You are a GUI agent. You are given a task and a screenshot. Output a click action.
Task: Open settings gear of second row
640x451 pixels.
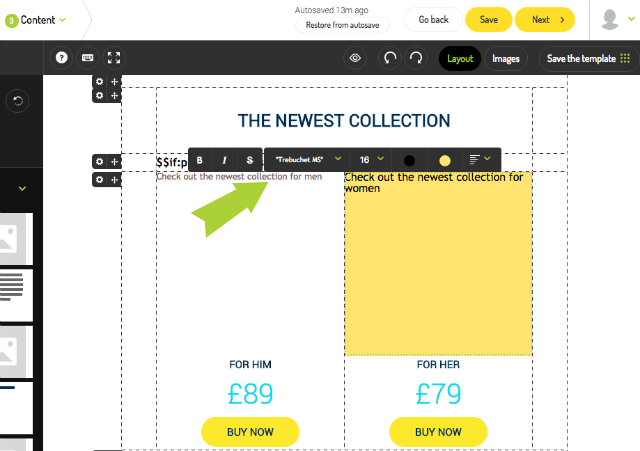(x=99, y=96)
